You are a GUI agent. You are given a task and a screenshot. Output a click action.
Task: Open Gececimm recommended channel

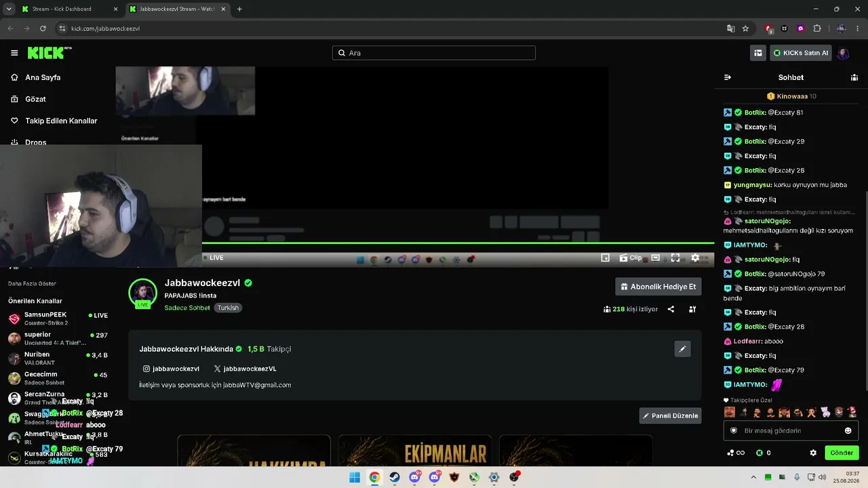click(x=58, y=378)
